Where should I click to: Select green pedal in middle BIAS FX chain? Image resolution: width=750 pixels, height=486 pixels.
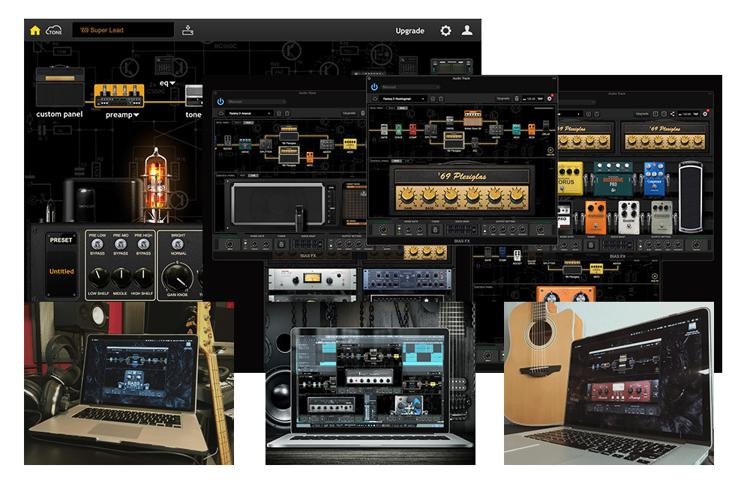coord(398,129)
